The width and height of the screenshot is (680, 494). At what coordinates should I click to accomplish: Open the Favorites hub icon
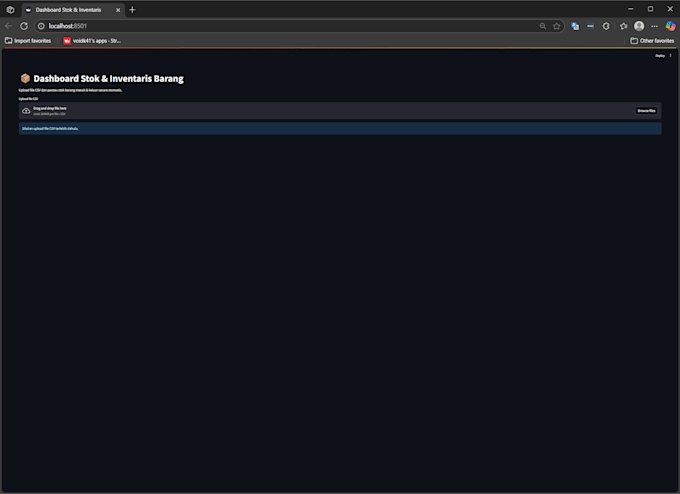[624, 26]
